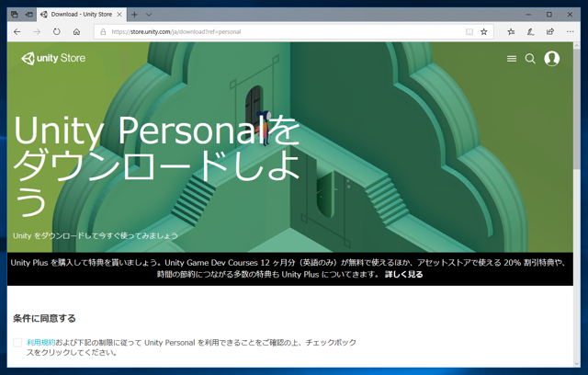
Task: Show tab previews chevron
Action: point(149,15)
